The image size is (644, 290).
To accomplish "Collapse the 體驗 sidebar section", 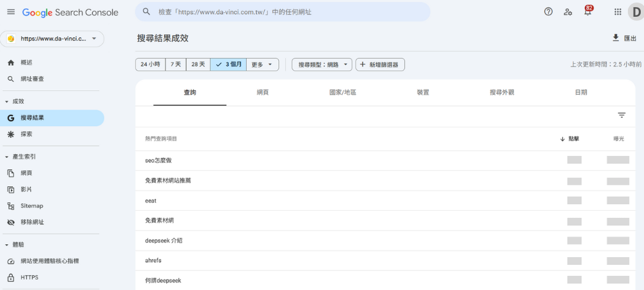I will pyautogui.click(x=6, y=245).
